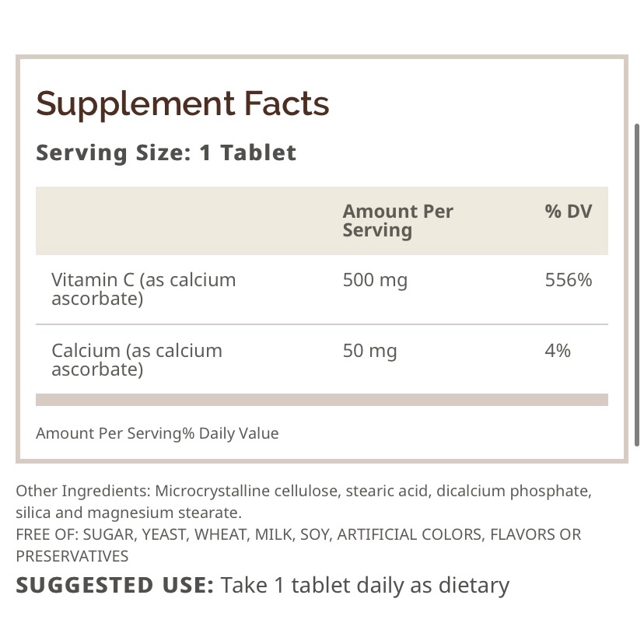Select the Vitamin C (as calcium ascorbate) row label
Viewport: 644px width, 644px height.
coord(143,289)
